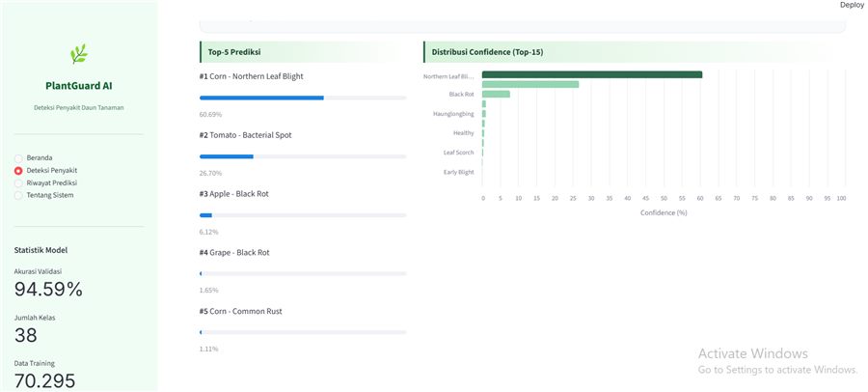The image size is (868, 392).
Task: Click the Statistik Model heading
Action: point(41,250)
